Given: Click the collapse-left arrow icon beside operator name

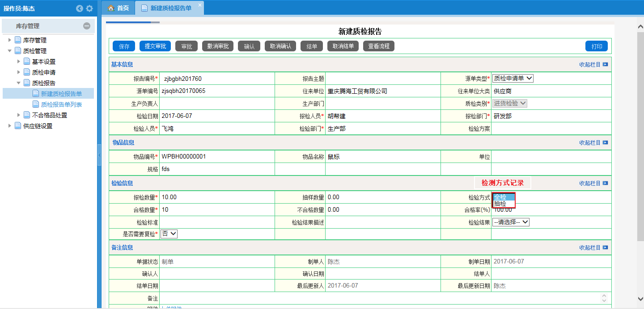Looking at the screenshot, I should [80, 8].
